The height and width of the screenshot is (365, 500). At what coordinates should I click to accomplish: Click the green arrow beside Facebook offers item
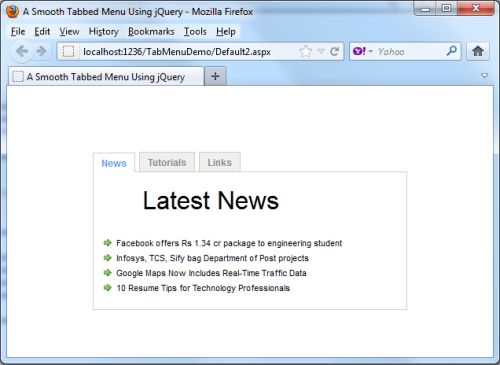coord(107,243)
